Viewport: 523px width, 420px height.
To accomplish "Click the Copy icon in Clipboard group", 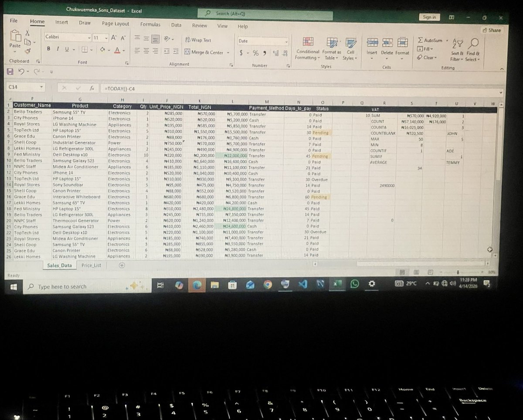I will 27,42.
